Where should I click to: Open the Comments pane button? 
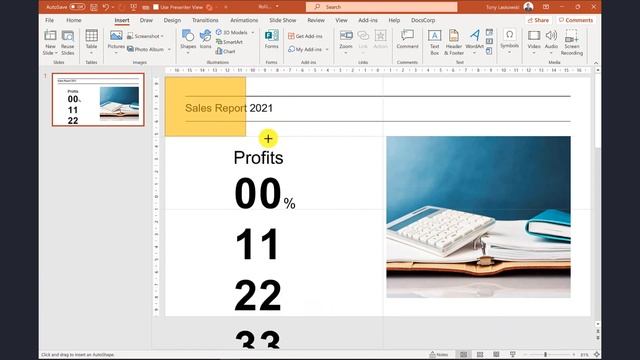576,20
